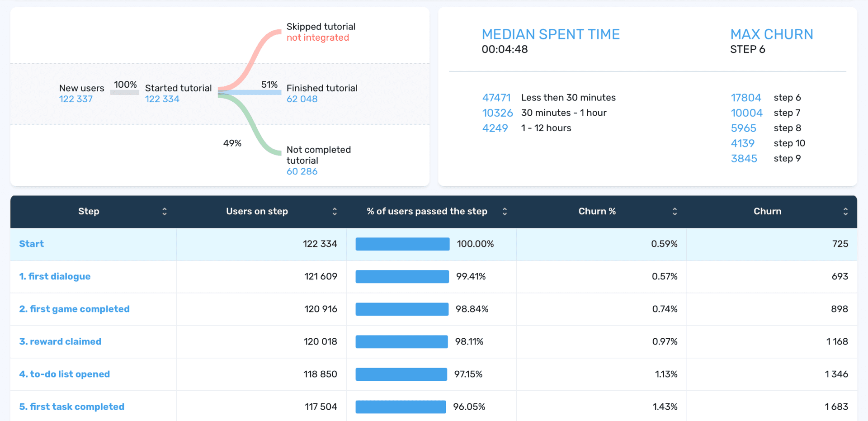Click the 100% progress bar on Start row
Image resolution: width=868 pixels, height=421 pixels.
[x=402, y=244]
